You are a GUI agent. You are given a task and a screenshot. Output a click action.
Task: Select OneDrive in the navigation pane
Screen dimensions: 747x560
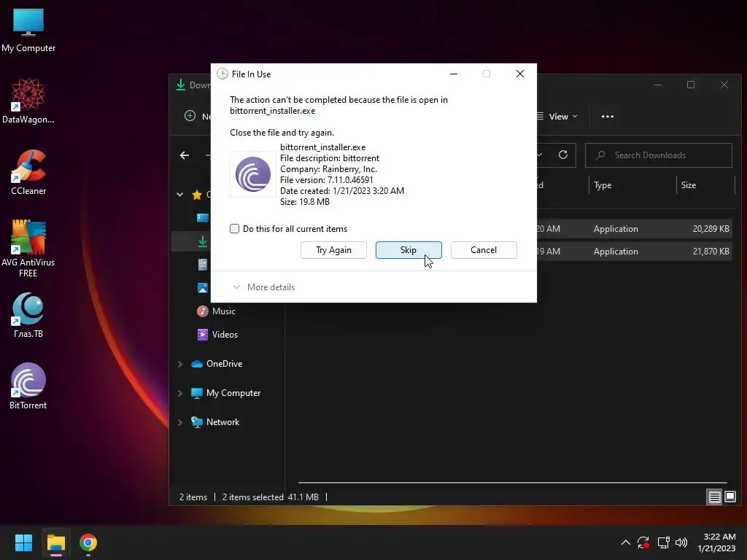click(x=217, y=364)
